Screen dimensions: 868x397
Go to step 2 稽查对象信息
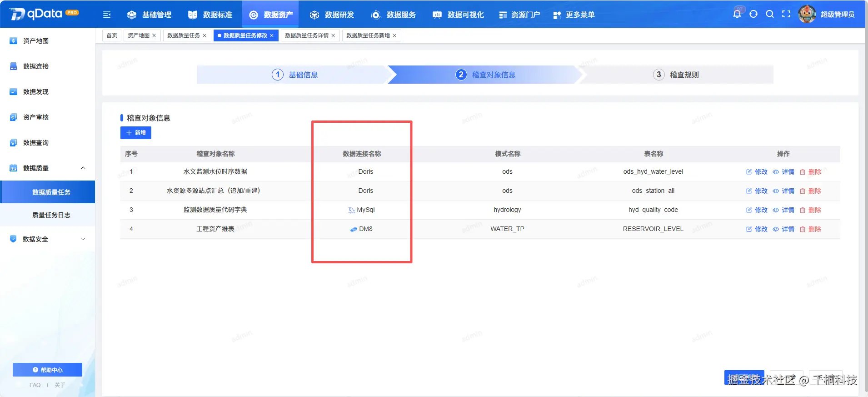point(485,75)
